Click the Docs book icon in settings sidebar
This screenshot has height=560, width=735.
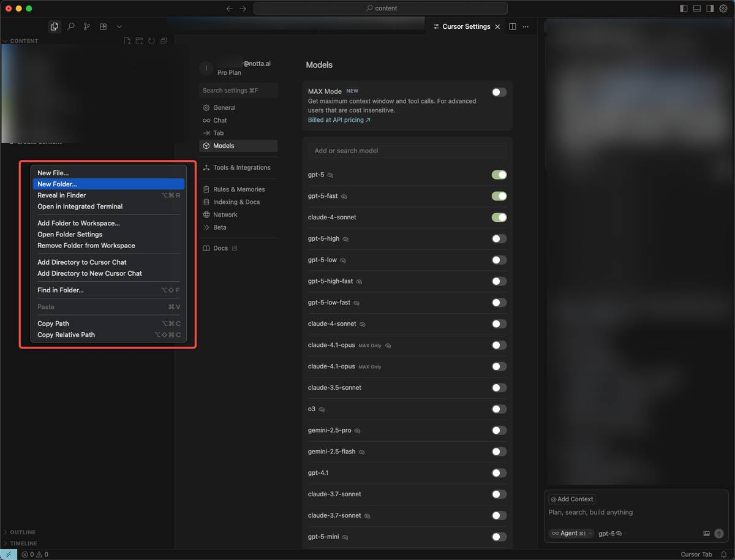coord(206,248)
